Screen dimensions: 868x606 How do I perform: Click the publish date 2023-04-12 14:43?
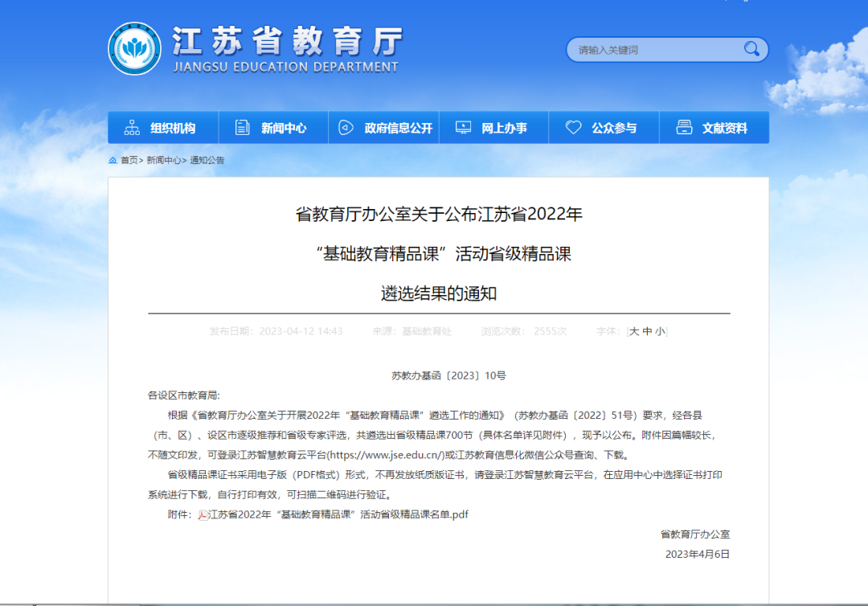[301, 331]
